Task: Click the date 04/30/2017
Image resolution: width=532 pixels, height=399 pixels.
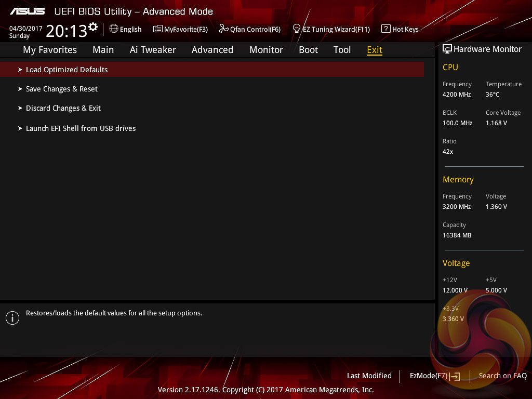Action: click(x=26, y=29)
